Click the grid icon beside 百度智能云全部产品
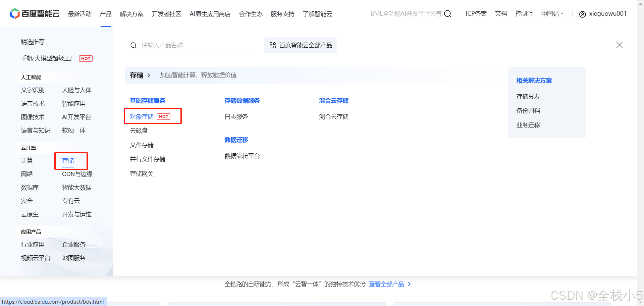The width and height of the screenshot is (644, 306). pyautogui.click(x=273, y=45)
